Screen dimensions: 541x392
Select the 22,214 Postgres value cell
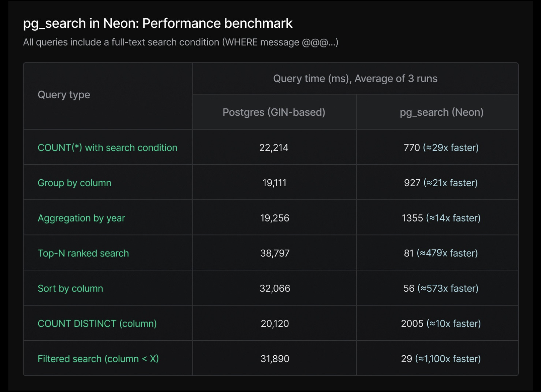point(274,147)
